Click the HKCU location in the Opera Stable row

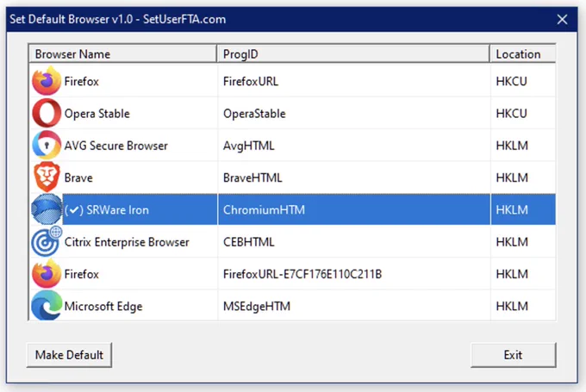tap(511, 114)
